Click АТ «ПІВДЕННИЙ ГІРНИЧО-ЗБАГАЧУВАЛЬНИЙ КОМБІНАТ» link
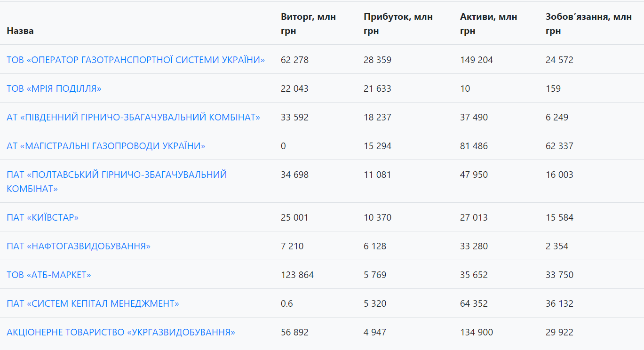The width and height of the screenshot is (644, 350). click(x=133, y=117)
